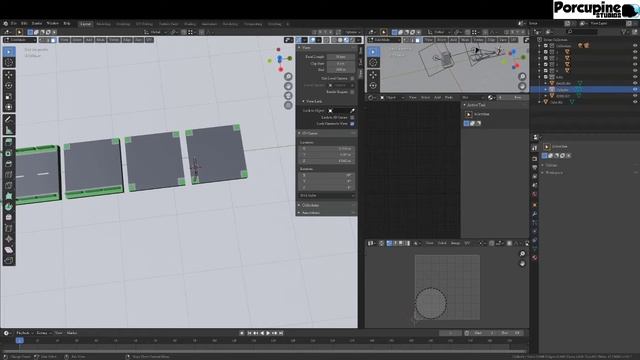The width and height of the screenshot is (640, 360).
Task: Pick the Annotate pencil tool
Action: coord(9,120)
